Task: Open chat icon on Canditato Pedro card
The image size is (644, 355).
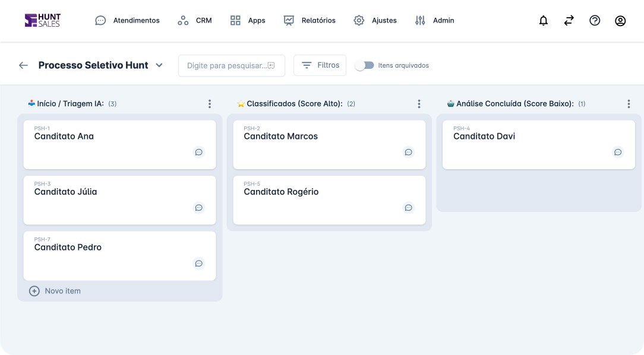Action: pos(198,264)
